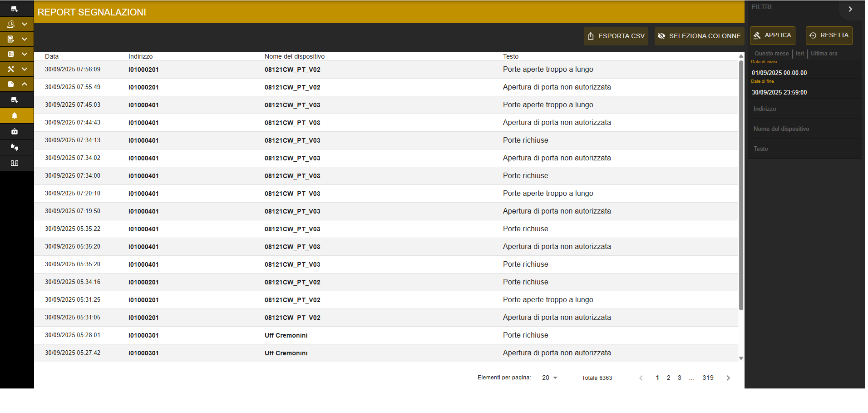This screenshot has width=868, height=413.
Task: Select the thumbs up-down report icon
Action: (15, 147)
